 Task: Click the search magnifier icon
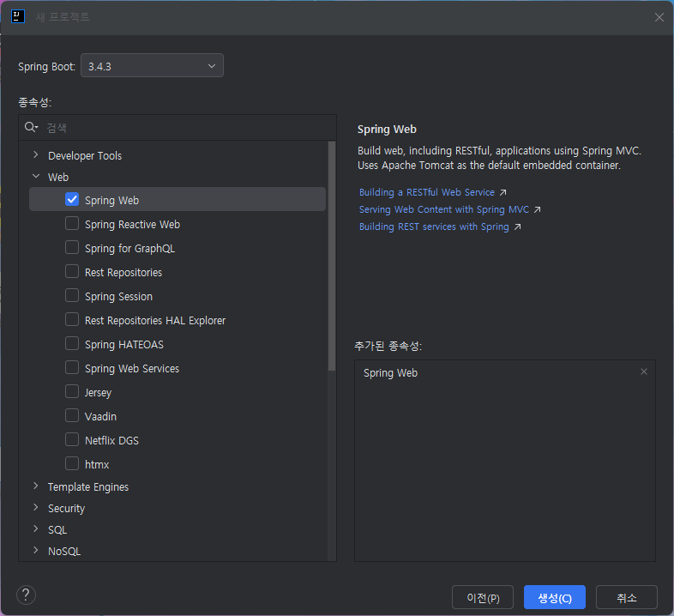(x=31, y=127)
